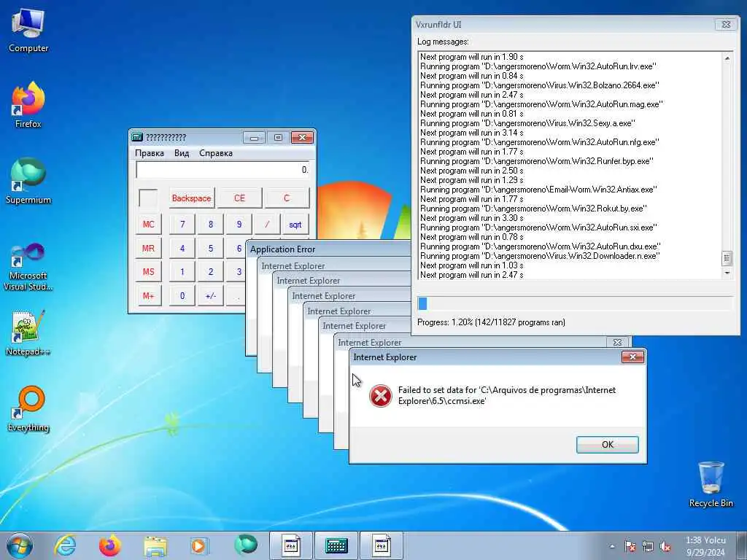Viewport: 747px width, 560px height.
Task: Select the first program window taskbar button
Action: pyautogui.click(x=290, y=545)
